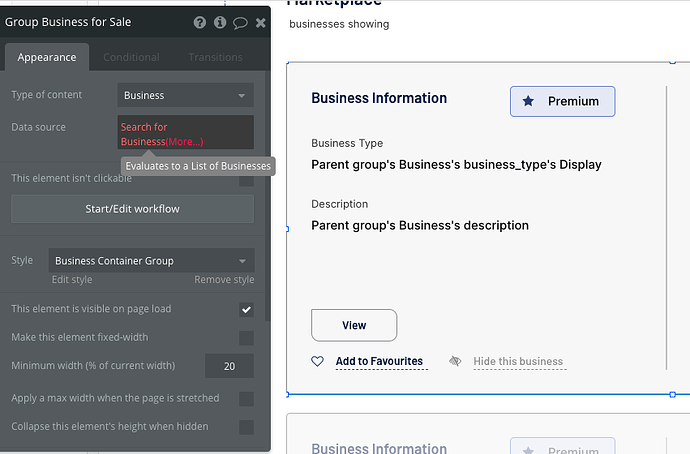690x454 pixels.
Task: Click the Start/Edit workflow button
Action: point(132,209)
